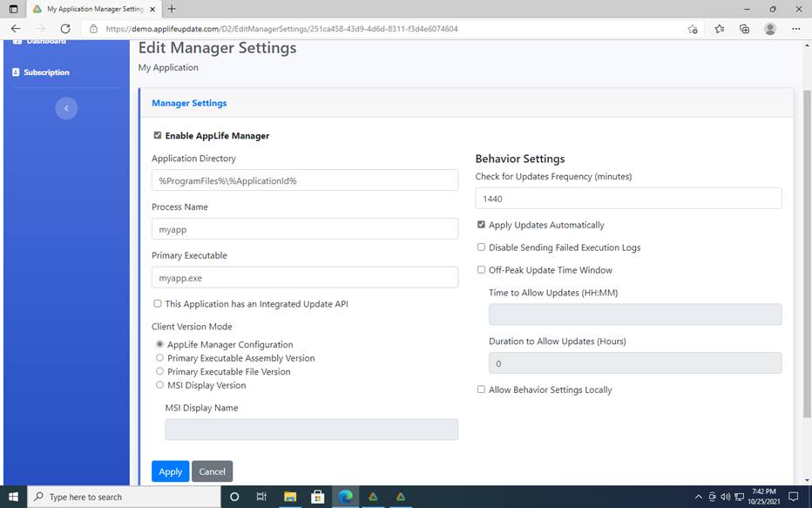Click the Edit Manager Settings heading
The image size is (812, 508).
(218, 48)
